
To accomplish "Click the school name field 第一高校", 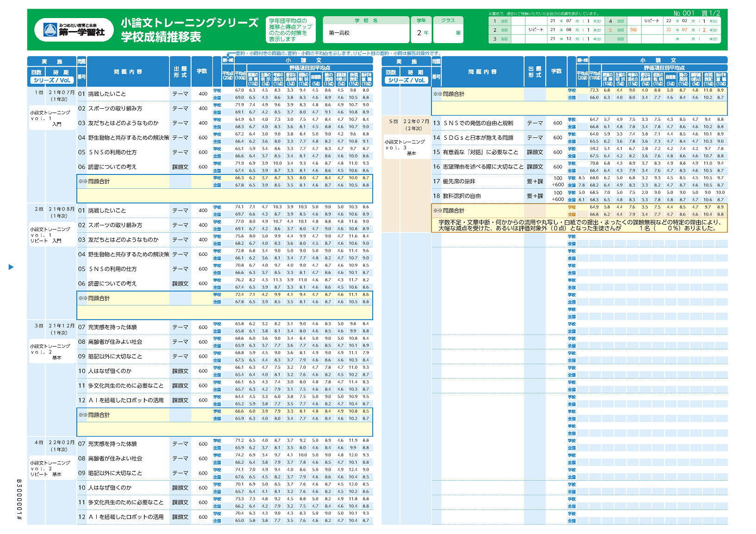I will (x=366, y=33).
